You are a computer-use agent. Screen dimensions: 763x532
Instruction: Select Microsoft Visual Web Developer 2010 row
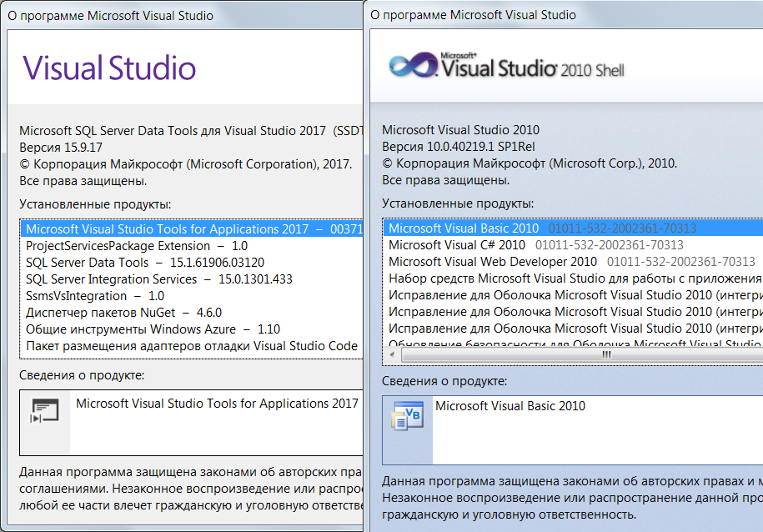point(573,261)
